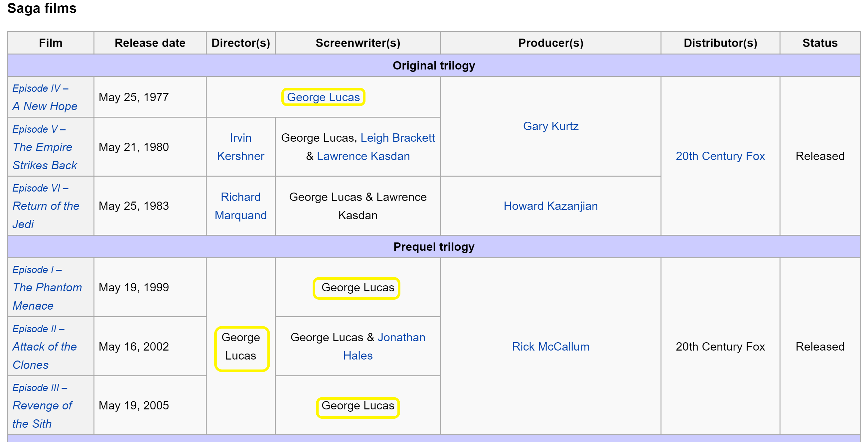This screenshot has height=442, width=868.
Task: Click the Prequel trilogy section row
Action: (x=434, y=246)
